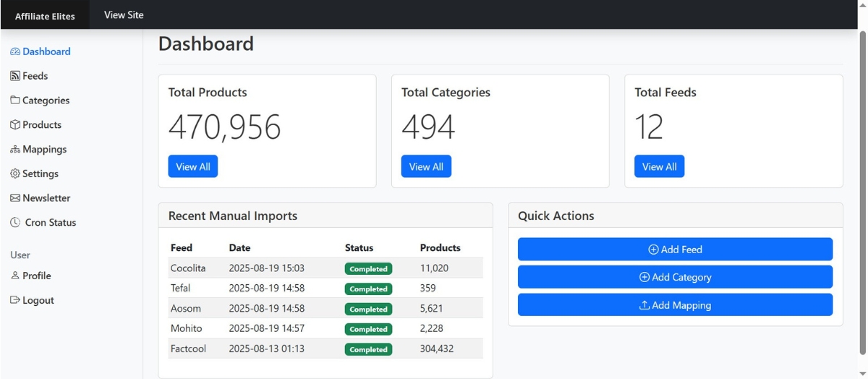This screenshot has height=379, width=868.
Task: Click the Categories folder icon
Action: point(15,101)
